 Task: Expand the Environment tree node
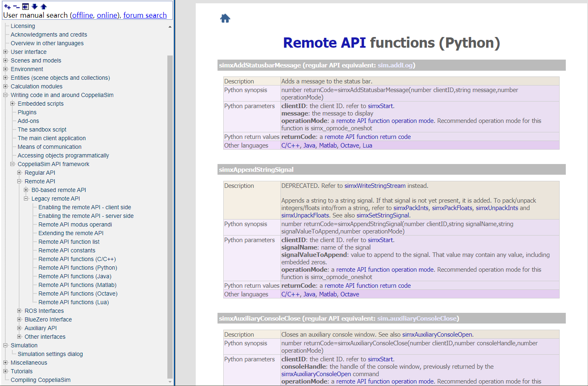click(x=5, y=69)
